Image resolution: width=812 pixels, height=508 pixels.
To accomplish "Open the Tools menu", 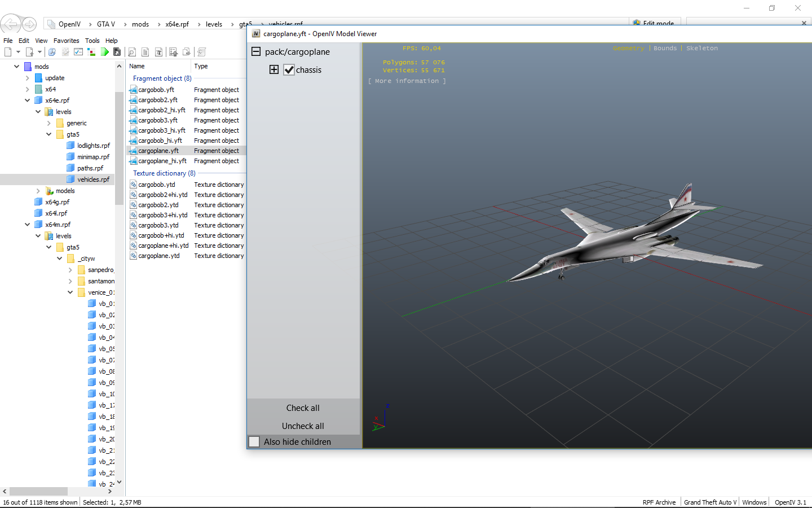I will point(92,41).
